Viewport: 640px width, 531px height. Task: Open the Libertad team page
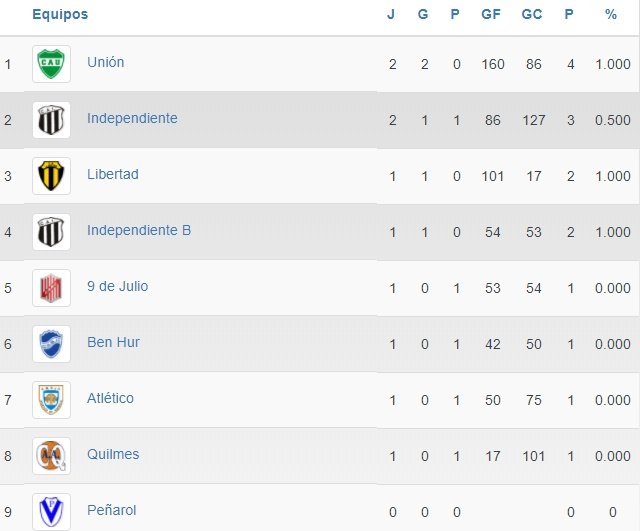point(113,174)
